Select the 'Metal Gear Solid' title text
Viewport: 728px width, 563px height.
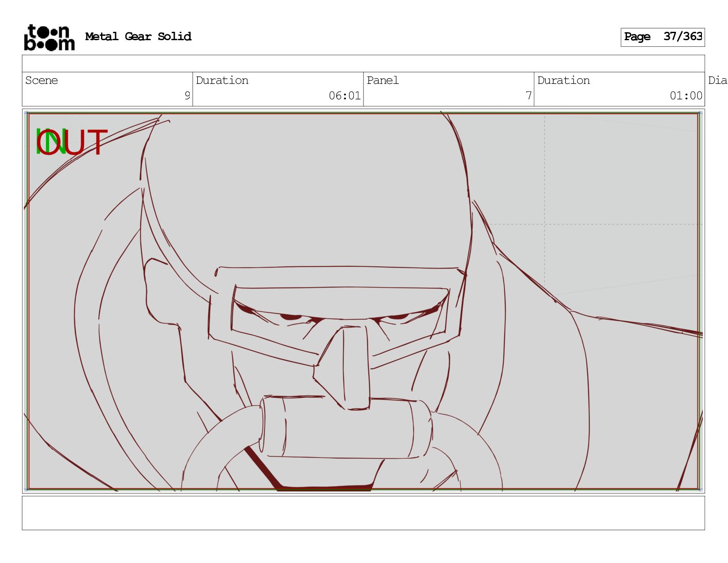tap(138, 37)
